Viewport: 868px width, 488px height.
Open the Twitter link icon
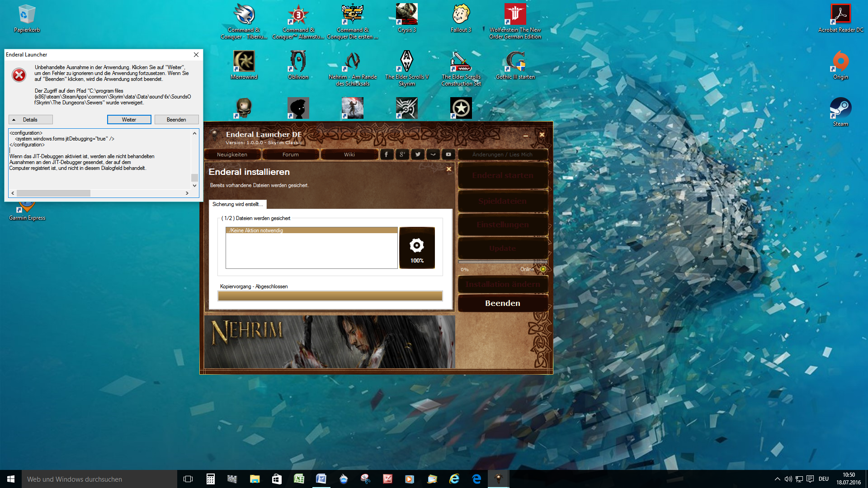tap(418, 155)
